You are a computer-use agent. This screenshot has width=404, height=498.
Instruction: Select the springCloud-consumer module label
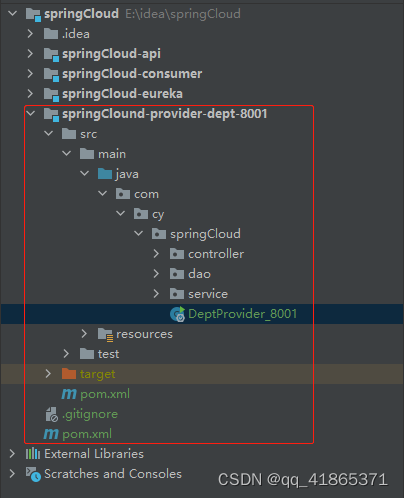pos(132,74)
